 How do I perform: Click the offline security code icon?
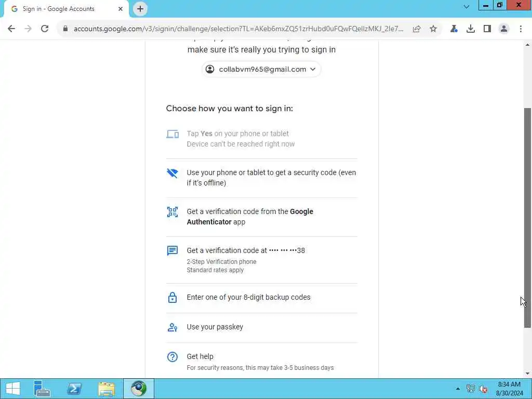pyautogui.click(x=172, y=173)
